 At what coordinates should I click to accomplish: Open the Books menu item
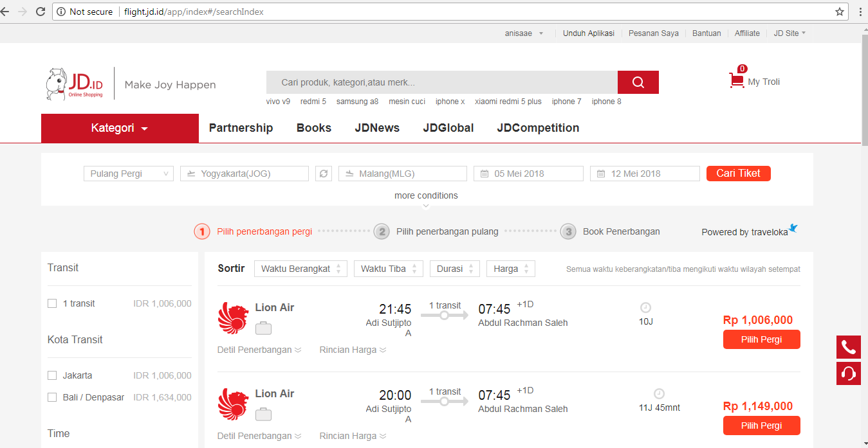click(x=314, y=128)
